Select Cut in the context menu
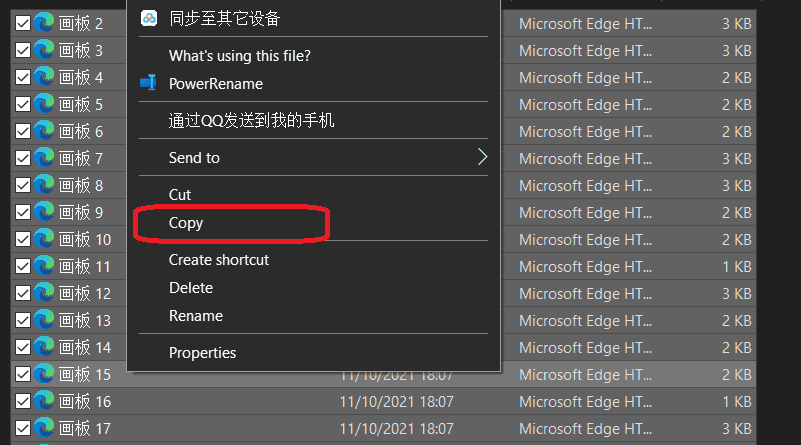This screenshot has width=801, height=445. click(180, 195)
